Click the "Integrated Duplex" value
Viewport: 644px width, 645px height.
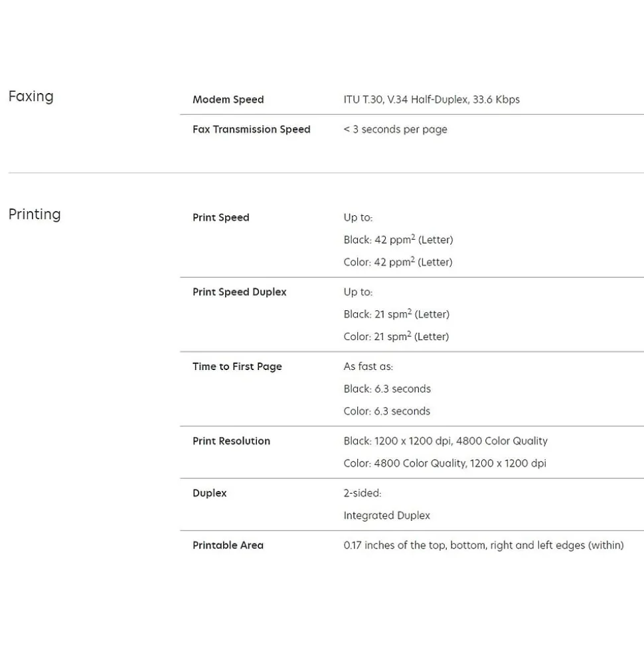[x=386, y=515]
